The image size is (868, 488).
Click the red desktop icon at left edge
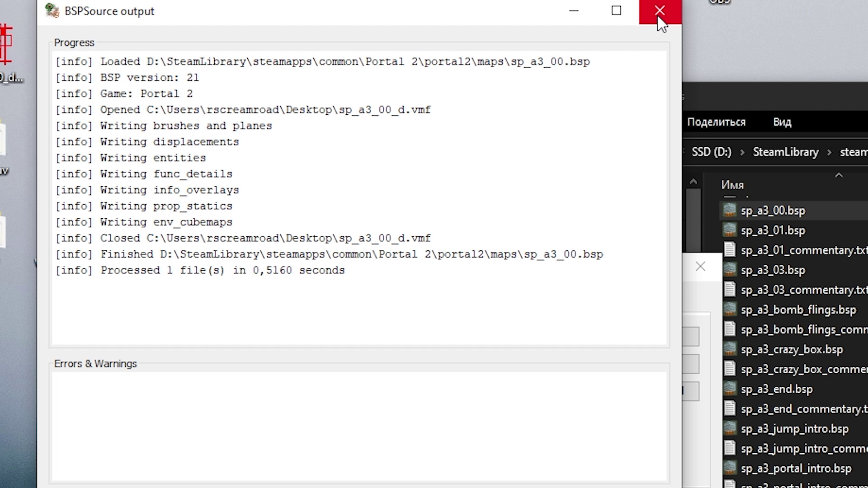click(x=6, y=45)
